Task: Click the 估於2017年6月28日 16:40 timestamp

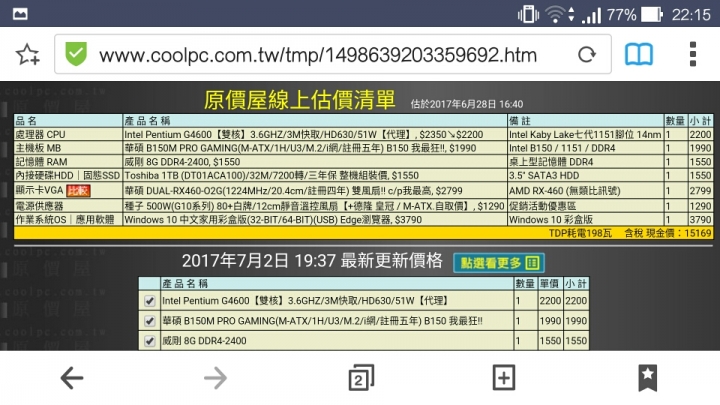Action: pos(467,104)
